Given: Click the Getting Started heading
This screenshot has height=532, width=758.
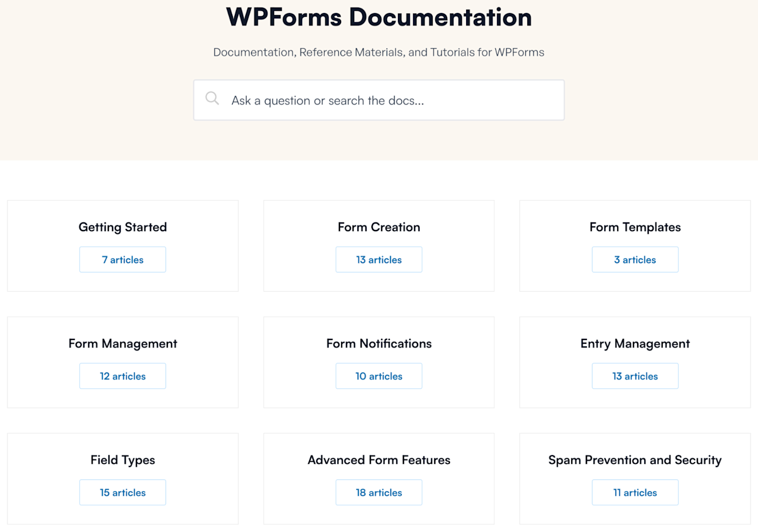Looking at the screenshot, I should 123,227.
